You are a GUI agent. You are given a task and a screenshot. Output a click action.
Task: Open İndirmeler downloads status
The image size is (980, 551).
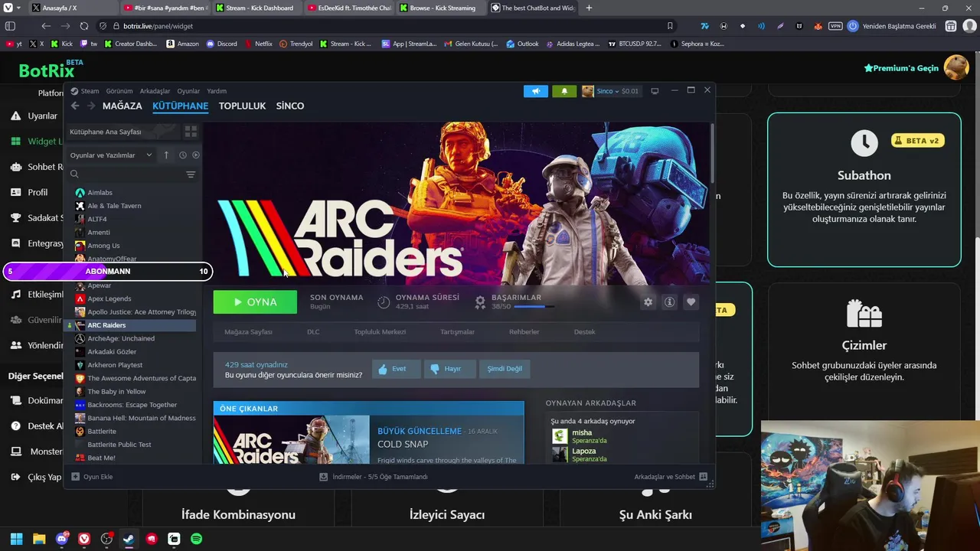pyautogui.click(x=374, y=477)
